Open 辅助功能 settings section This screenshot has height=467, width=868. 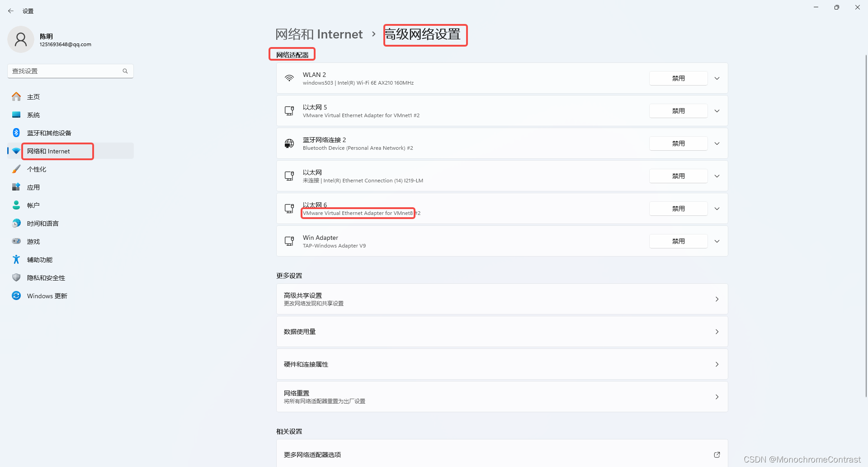coord(71,259)
